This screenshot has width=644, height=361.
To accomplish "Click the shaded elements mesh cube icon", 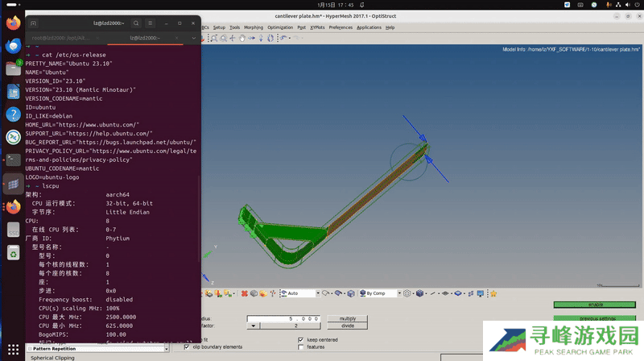I will (419, 293).
